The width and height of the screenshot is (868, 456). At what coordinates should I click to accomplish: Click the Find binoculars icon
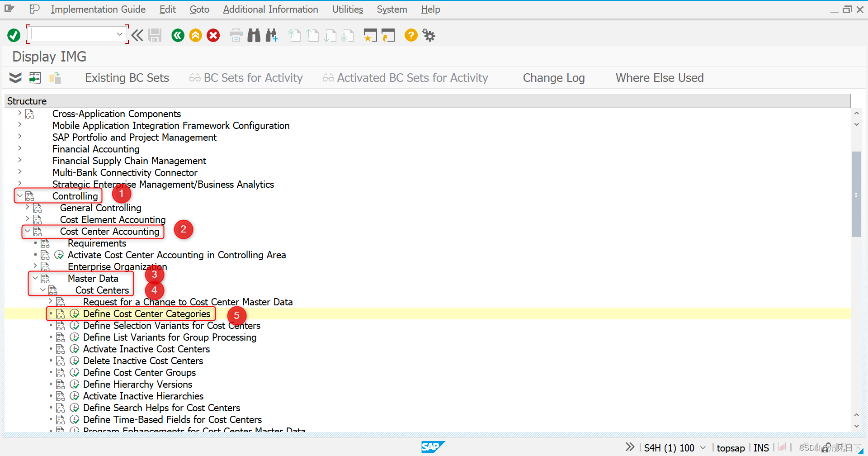pyautogui.click(x=254, y=35)
